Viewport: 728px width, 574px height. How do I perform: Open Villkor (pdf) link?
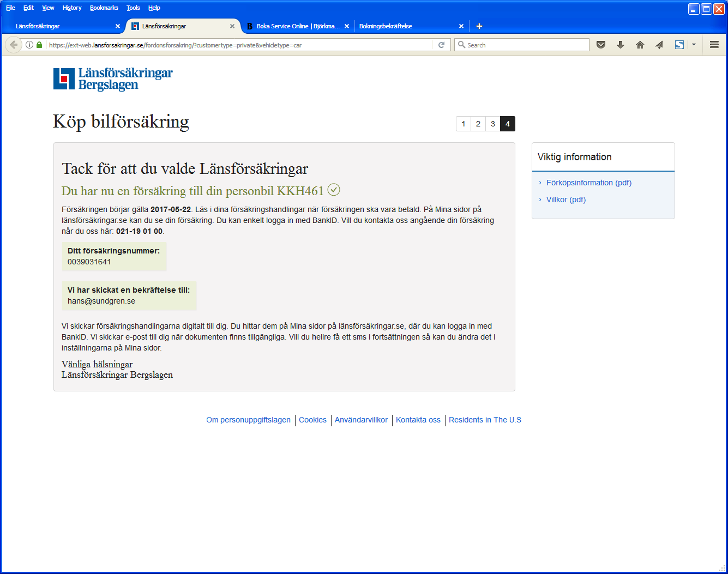pyautogui.click(x=566, y=200)
